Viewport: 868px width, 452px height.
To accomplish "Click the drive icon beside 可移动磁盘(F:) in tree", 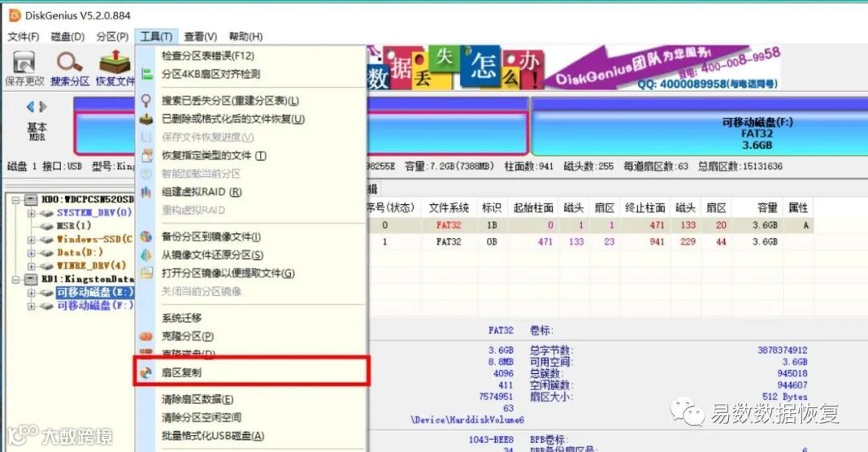I will (x=47, y=306).
